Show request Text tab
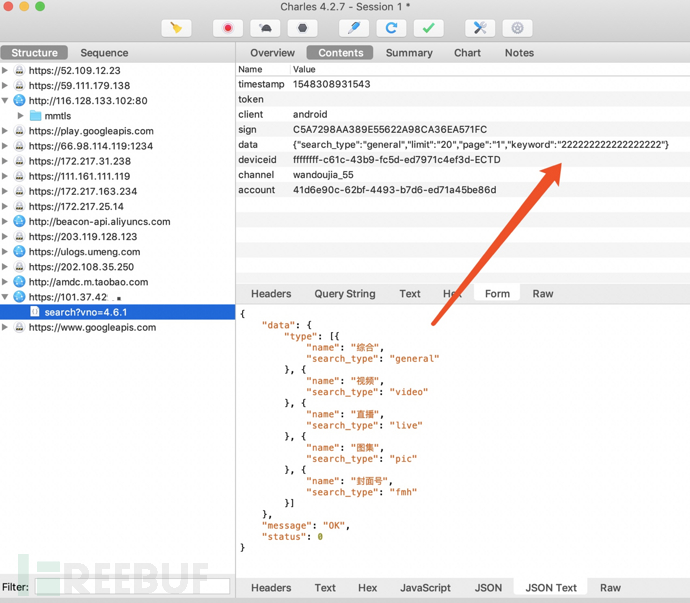This screenshot has height=603, width=690. 410,294
